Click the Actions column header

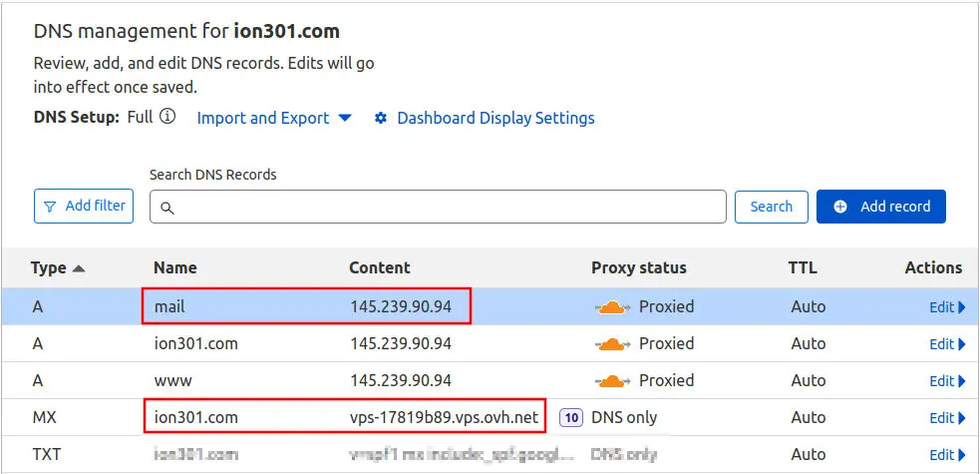pos(933,267)
